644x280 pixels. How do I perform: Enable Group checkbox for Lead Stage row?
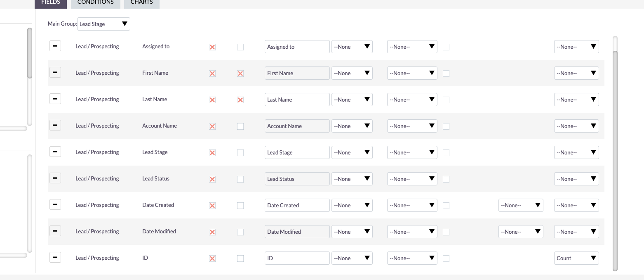446,153
